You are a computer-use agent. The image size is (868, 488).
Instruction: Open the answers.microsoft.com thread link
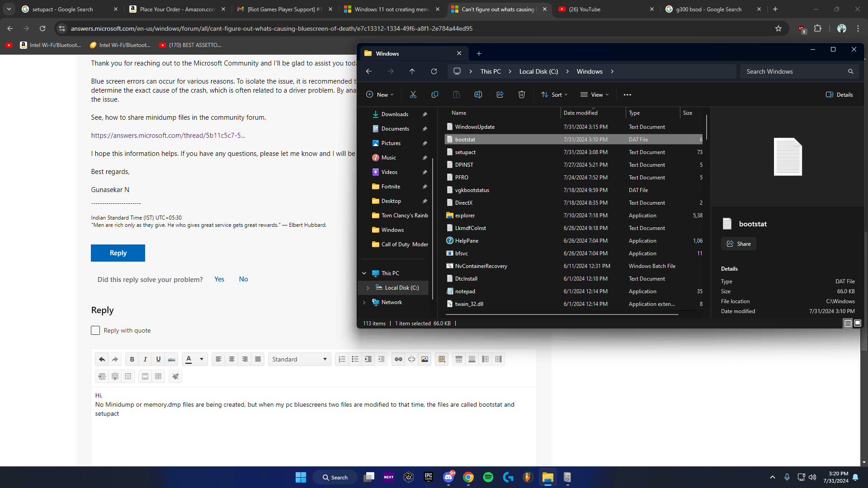coord(168,136)
